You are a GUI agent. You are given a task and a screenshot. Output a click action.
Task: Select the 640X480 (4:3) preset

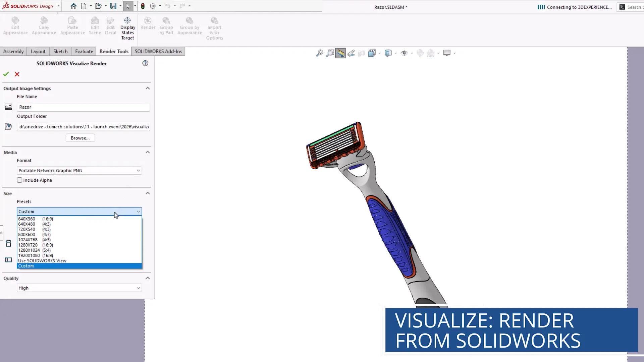[79, 224]
